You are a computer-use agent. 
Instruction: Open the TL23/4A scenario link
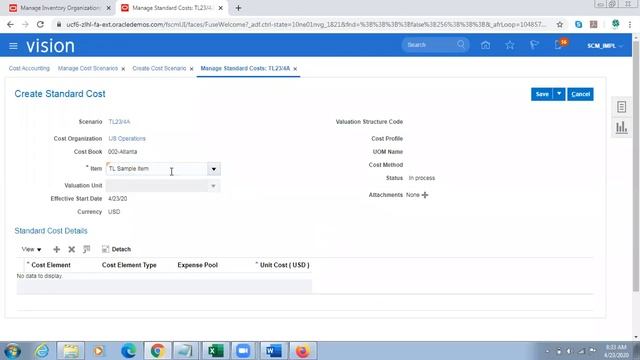coord(119,122)
